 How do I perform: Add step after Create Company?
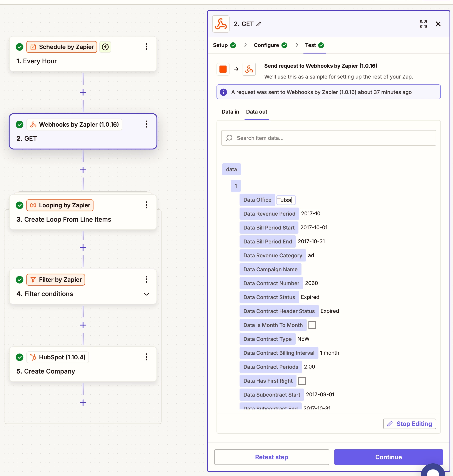83,402
